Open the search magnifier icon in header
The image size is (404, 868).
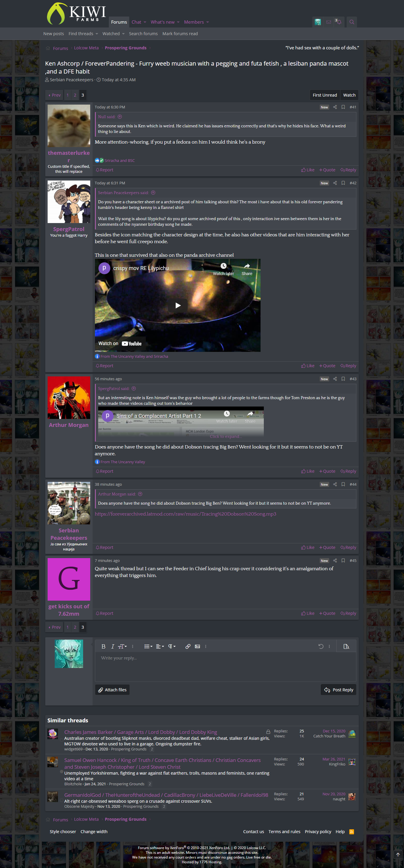[x=352, y=22]
